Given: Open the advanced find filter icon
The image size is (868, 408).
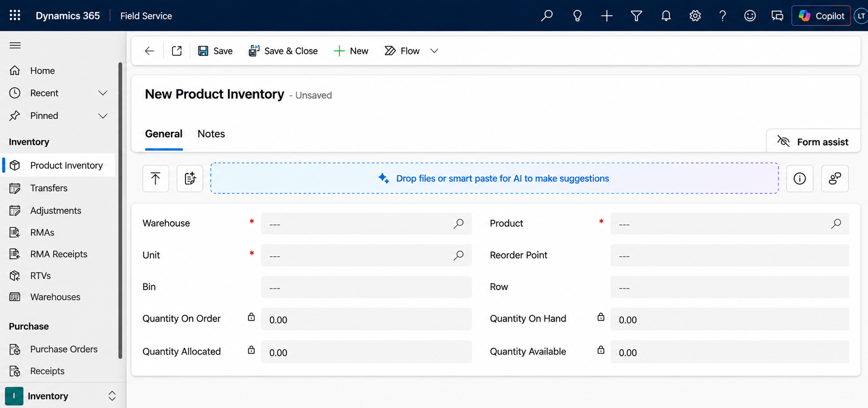Looking at the screenshot, I should (x=636, y=16).
